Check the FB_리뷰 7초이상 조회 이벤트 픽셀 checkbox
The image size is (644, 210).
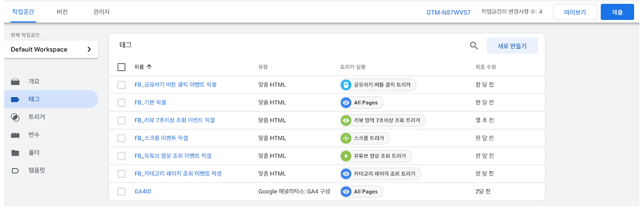(x=121, y=120)
